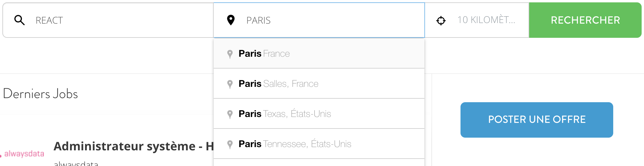Click the black location pin icon
644x166 pixels.
point(231,20)
